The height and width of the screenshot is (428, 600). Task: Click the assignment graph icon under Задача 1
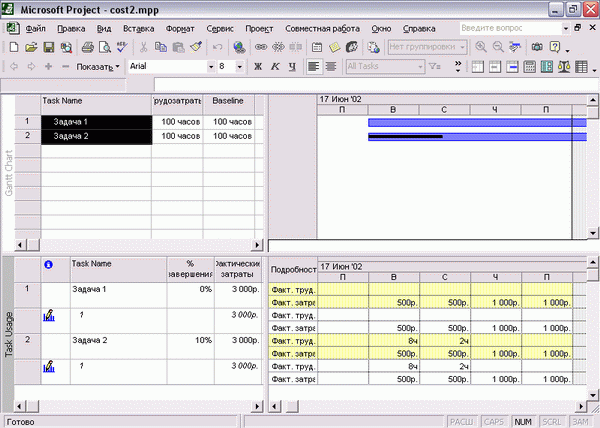pyautogui.click(x=49, y=316)
